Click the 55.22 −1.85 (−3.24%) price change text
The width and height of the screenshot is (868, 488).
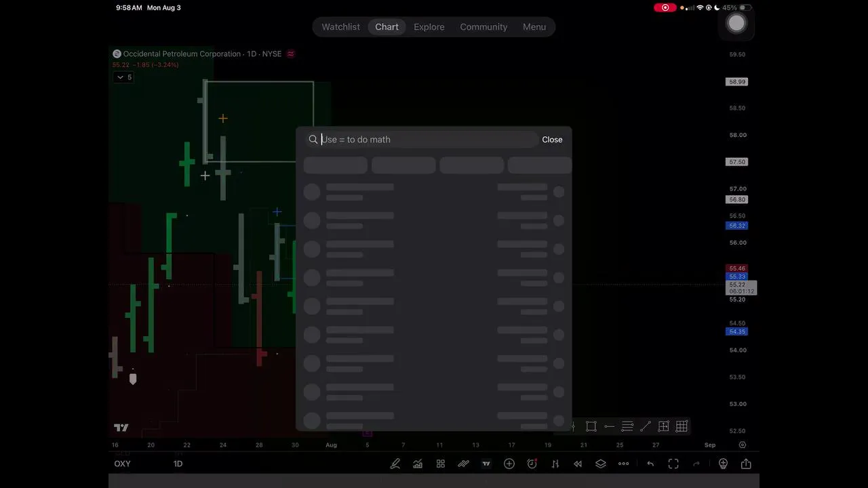tap(145, 65)
